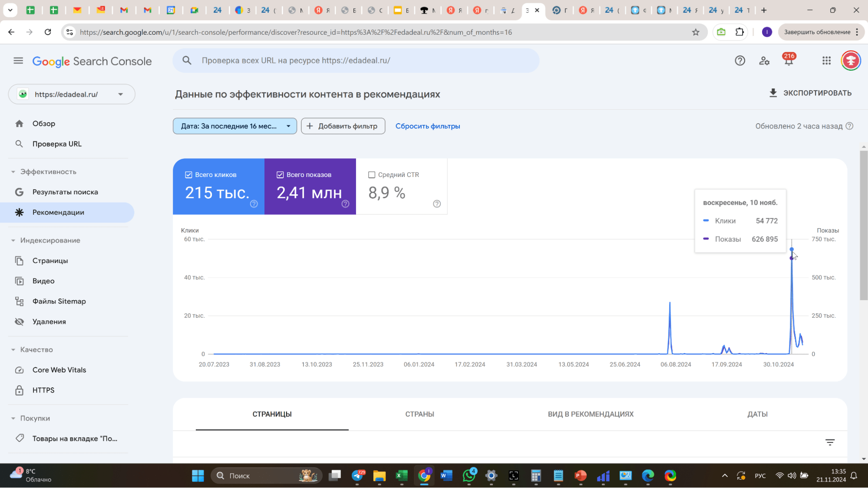Open the hamburger main menu
The width and height of the screenshot is (868, 488).
[18, 61]
